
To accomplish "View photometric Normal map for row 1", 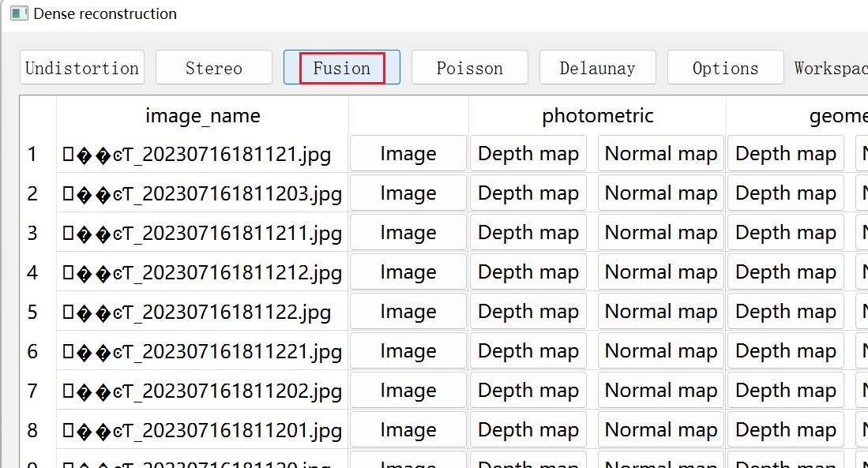I will point(661,153).
